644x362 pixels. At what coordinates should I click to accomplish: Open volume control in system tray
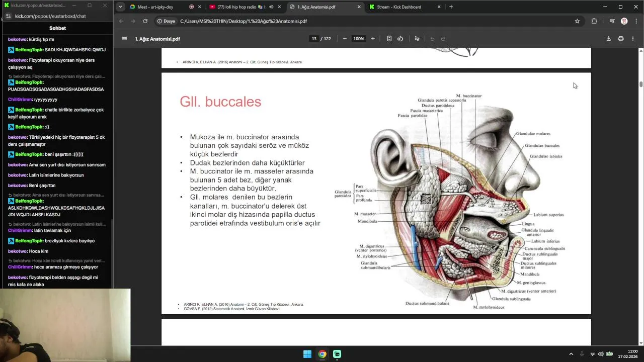click(601, 354)
